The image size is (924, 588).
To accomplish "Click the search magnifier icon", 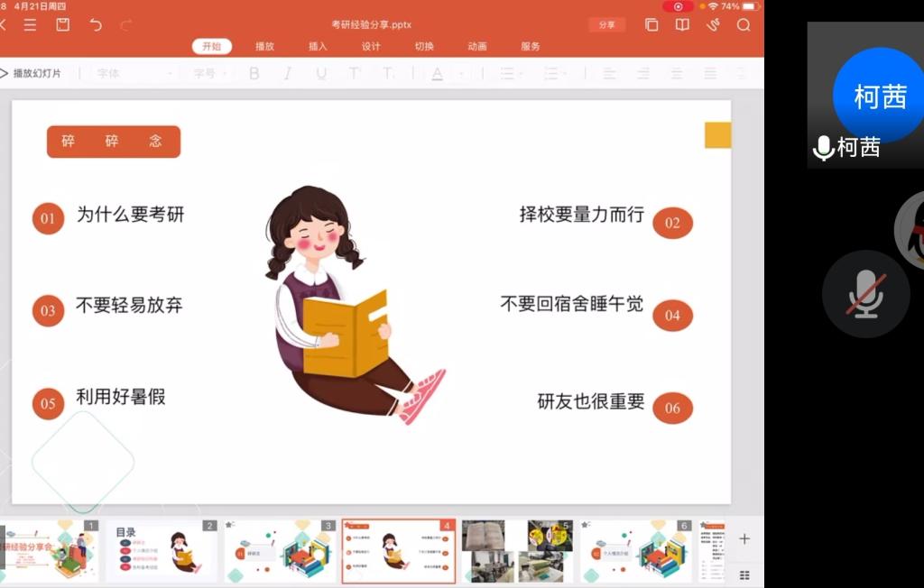I will (744, 25).
